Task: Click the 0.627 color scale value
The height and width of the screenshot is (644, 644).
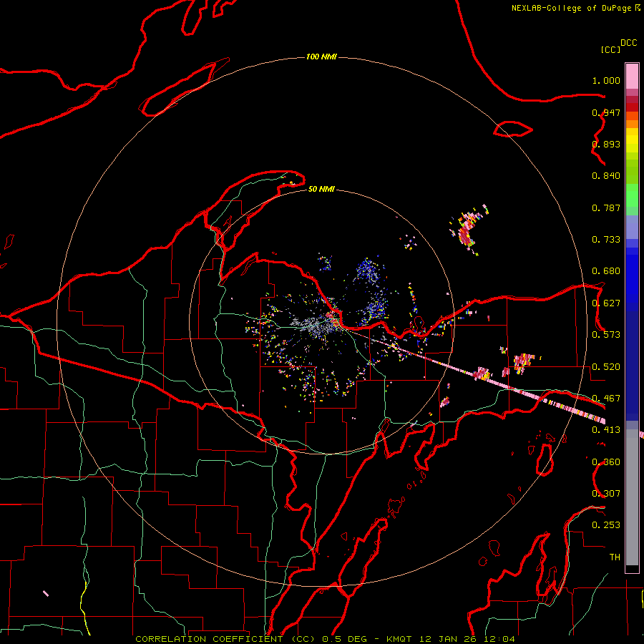Action: pos(606,303)
